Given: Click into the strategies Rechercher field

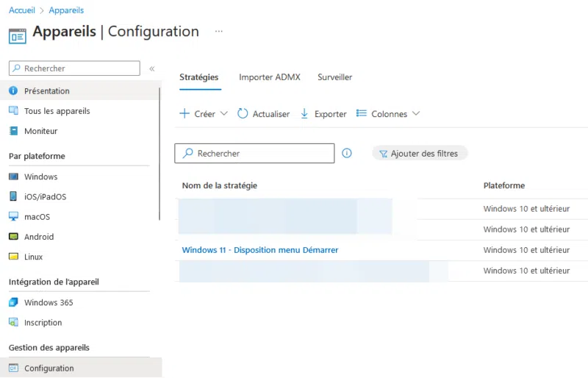Looking at the screenshot, I should (254, 153).
